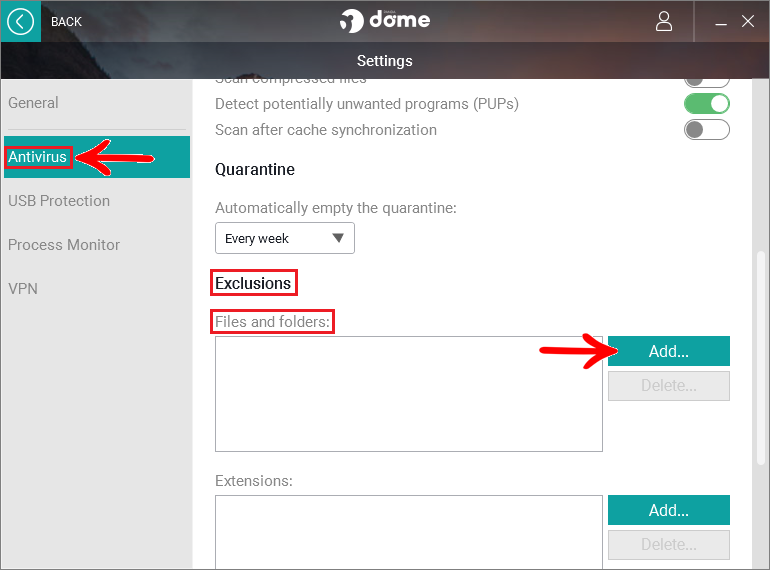Click the Panda Dome logo
The image size is (770, 570).
point(385,21)
